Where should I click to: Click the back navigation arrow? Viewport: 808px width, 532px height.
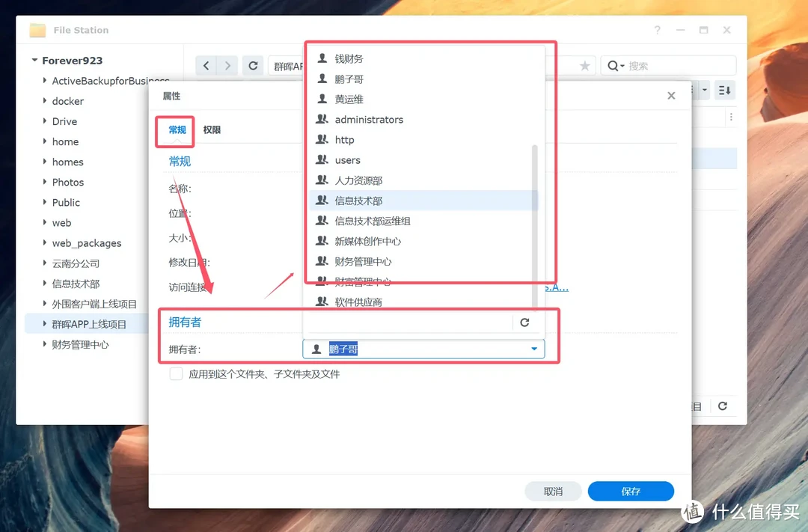[x=206, y=65]
